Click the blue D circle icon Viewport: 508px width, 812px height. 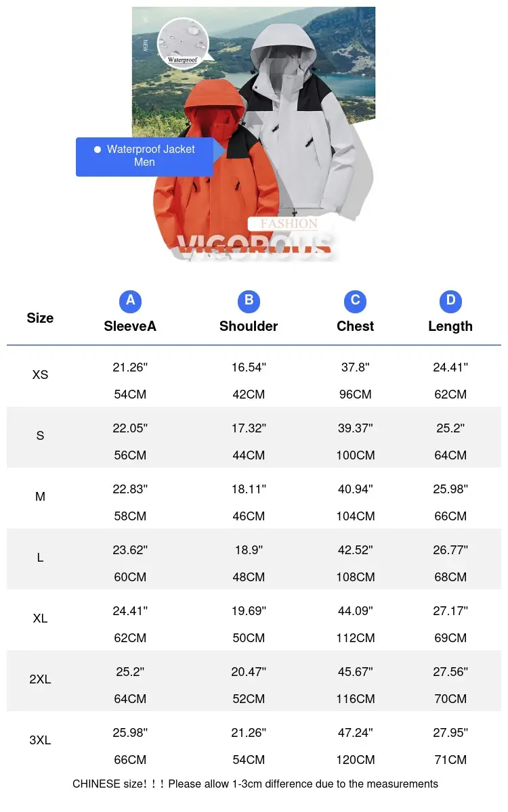[x=450, y=301]
